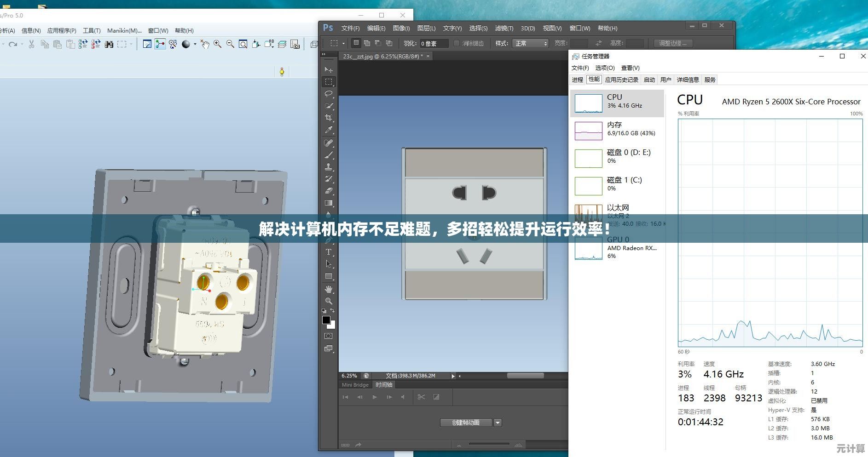Image resolution: width=868 pixels, height=457 pixels.
Task: Close the 23c__zzt.jpg document tab
Action: tap(428, 56)
